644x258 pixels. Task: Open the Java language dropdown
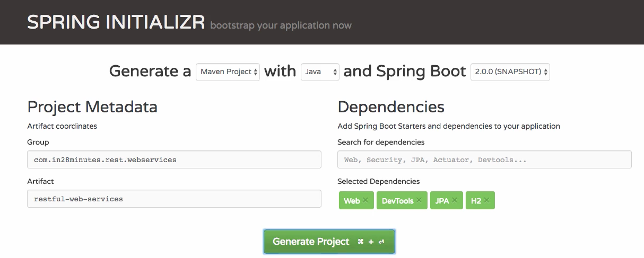click(x=320, y=72)
